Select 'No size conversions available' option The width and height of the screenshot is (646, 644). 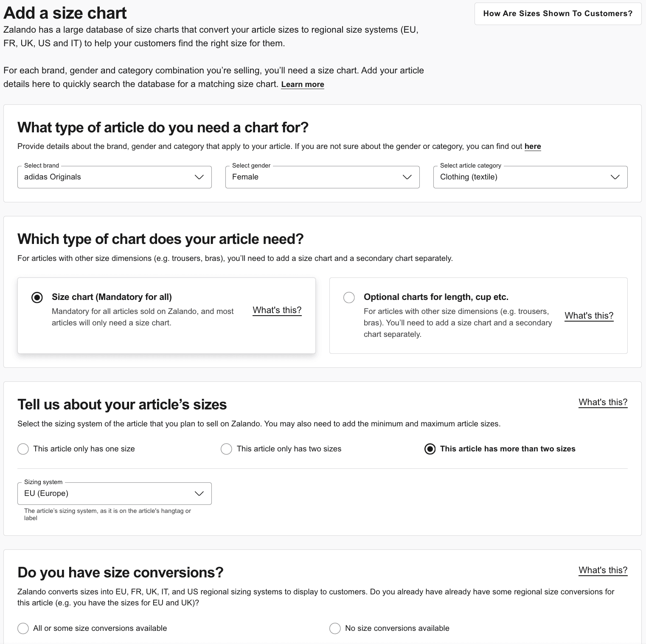335,628
